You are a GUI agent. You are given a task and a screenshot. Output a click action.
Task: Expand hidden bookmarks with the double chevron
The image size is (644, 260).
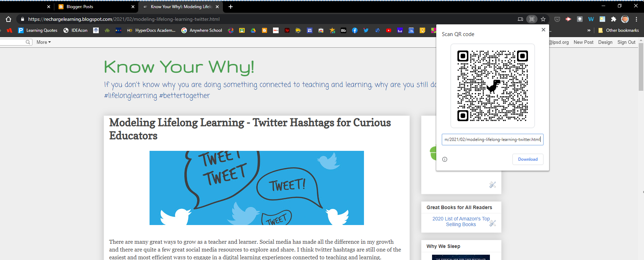coord(589,30)
